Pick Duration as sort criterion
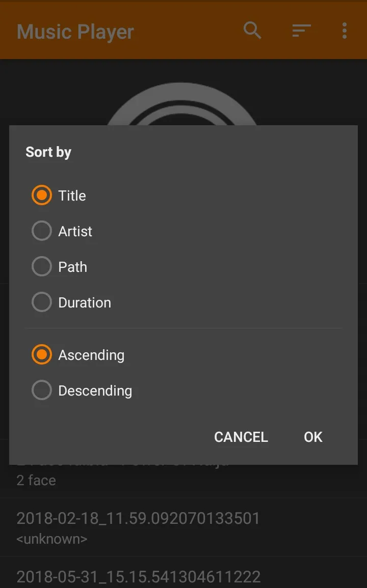367x588 pixels. (41, 302)
